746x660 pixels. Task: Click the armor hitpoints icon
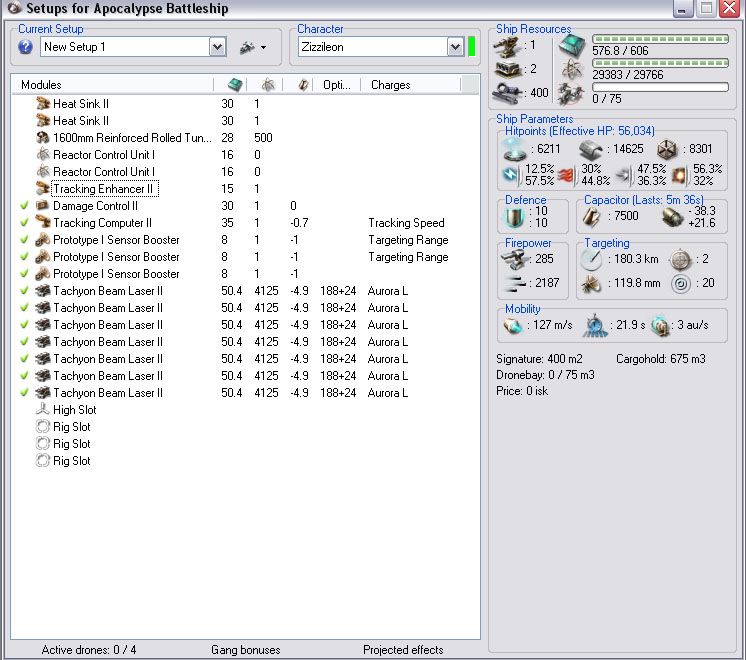click(590, 150)
